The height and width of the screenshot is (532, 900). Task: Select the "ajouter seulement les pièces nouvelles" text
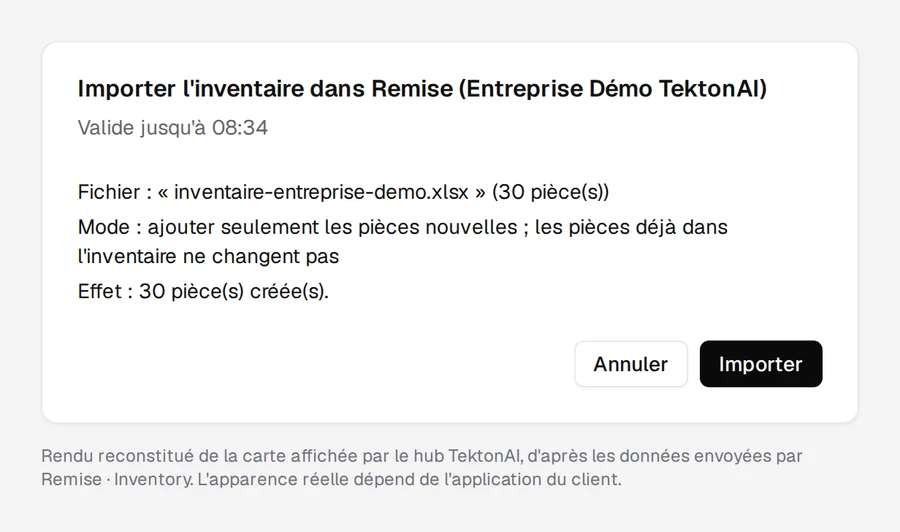tap(332, 227)
